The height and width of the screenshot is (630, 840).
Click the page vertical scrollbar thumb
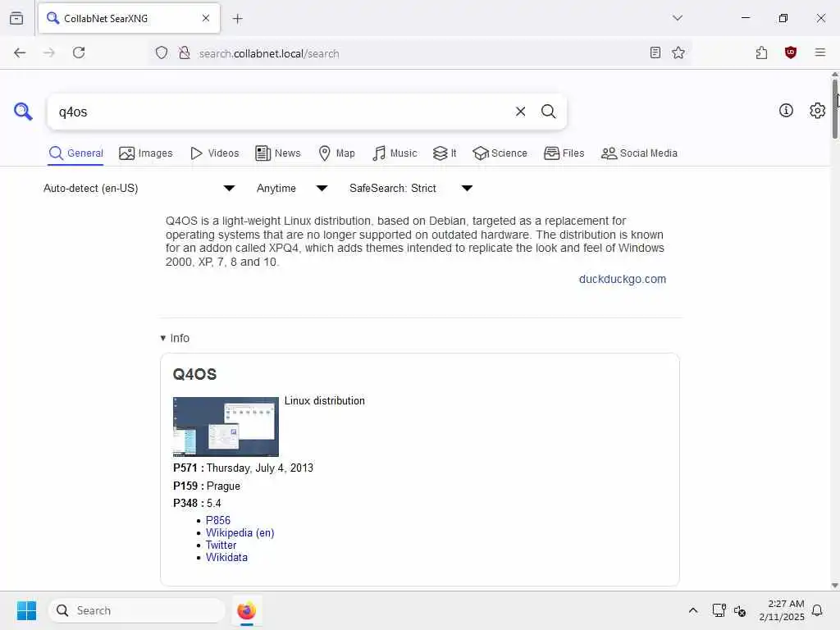point(834,109)
